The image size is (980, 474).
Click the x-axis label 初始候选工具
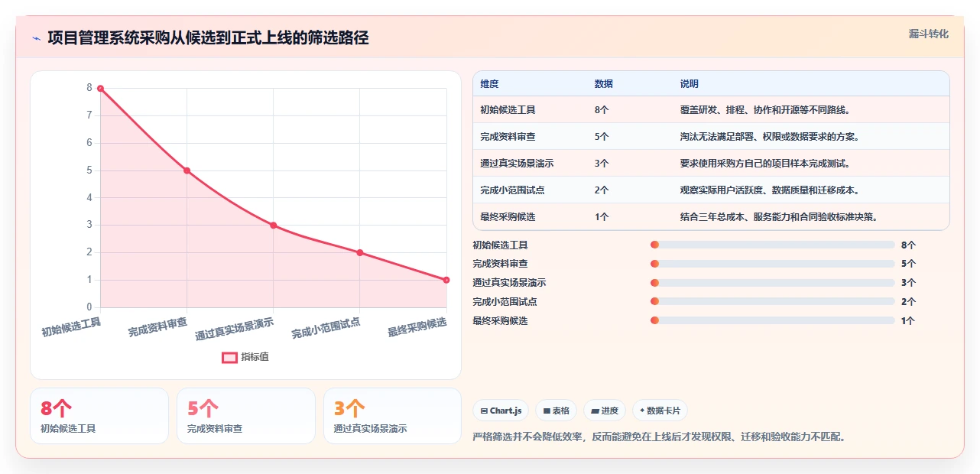[x=71, y=327]
